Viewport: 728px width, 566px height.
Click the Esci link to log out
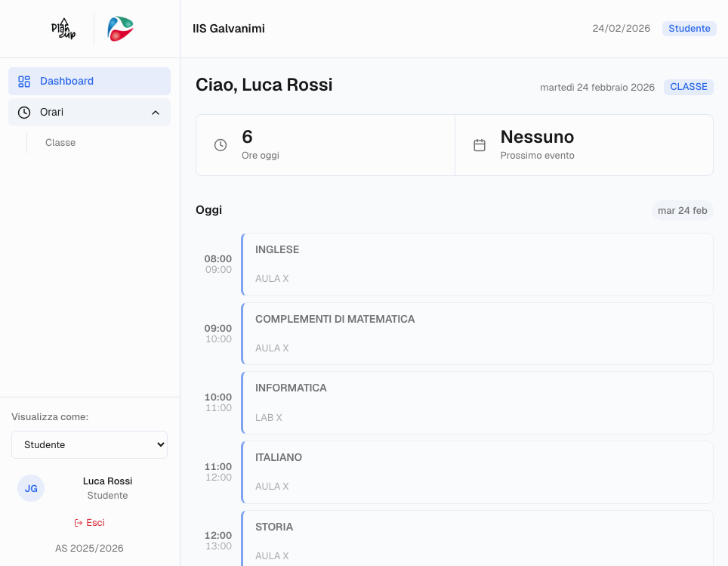click(96, 522)
